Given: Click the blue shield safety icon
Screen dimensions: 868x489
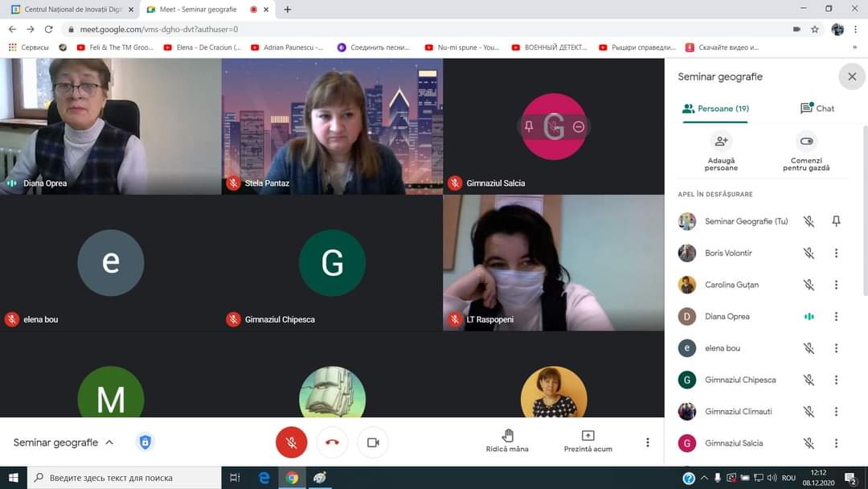Looking at the screenshot, I should point(145,442).
